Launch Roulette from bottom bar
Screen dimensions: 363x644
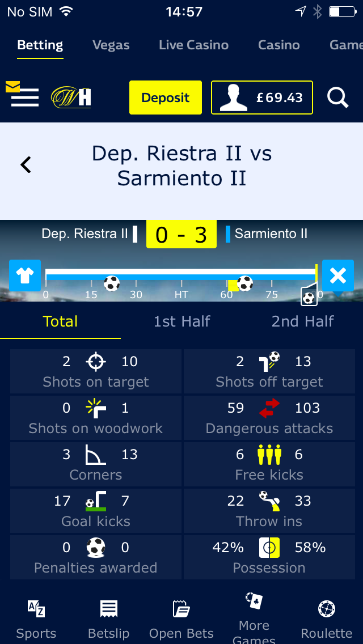click(x=326, y=618)
